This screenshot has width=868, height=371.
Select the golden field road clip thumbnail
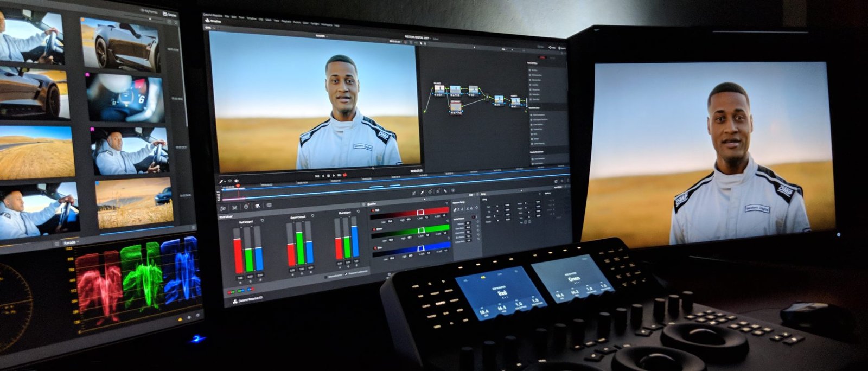click(x=37, y=152)
